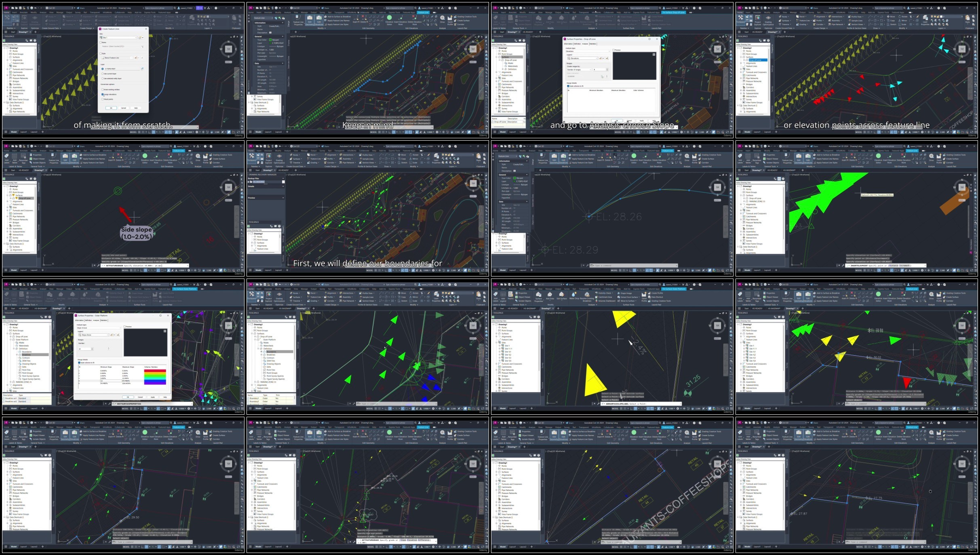Viewport: 980px width, 555px height.
Task: Open Definition tab in Outer Platform dialog
Action: [x=88, y=320]
